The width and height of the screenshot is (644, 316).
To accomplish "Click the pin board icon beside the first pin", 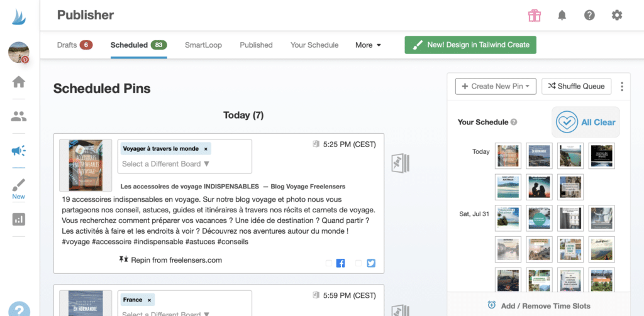I will 401,164.
